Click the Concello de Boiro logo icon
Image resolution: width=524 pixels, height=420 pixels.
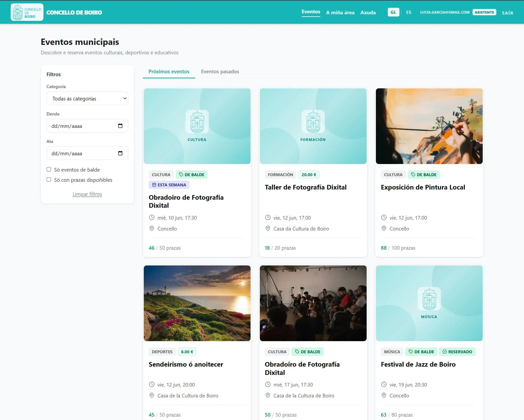click(x=27, y=12)
